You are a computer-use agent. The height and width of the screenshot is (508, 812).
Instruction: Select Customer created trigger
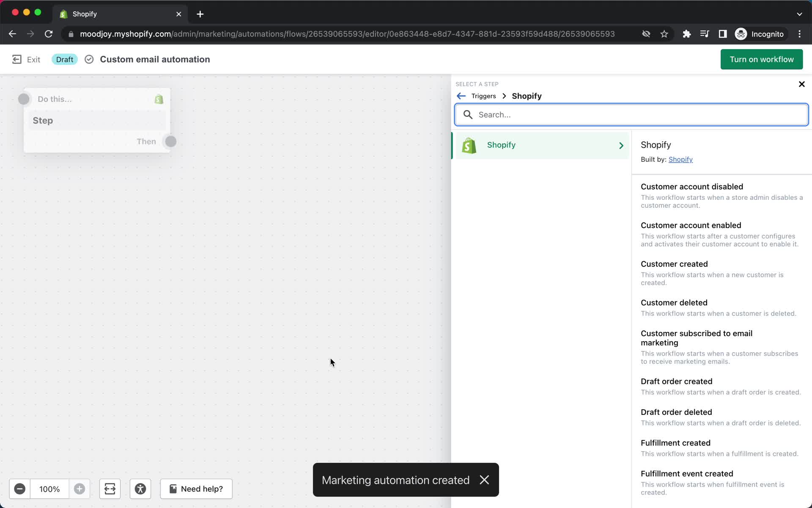tap(722, 273)
